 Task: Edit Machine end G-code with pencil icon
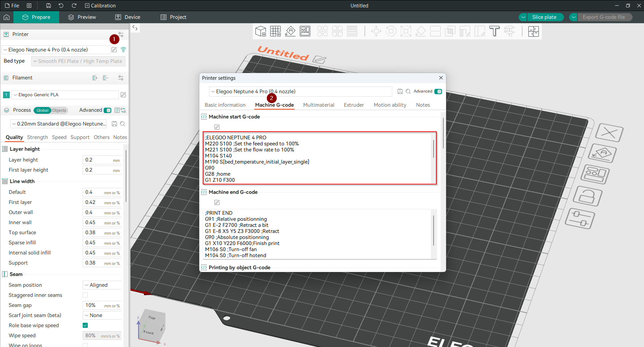tap(217, 202)
